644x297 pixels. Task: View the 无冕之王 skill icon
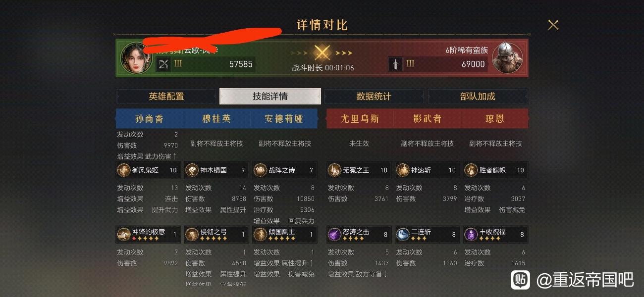point(334,170)
